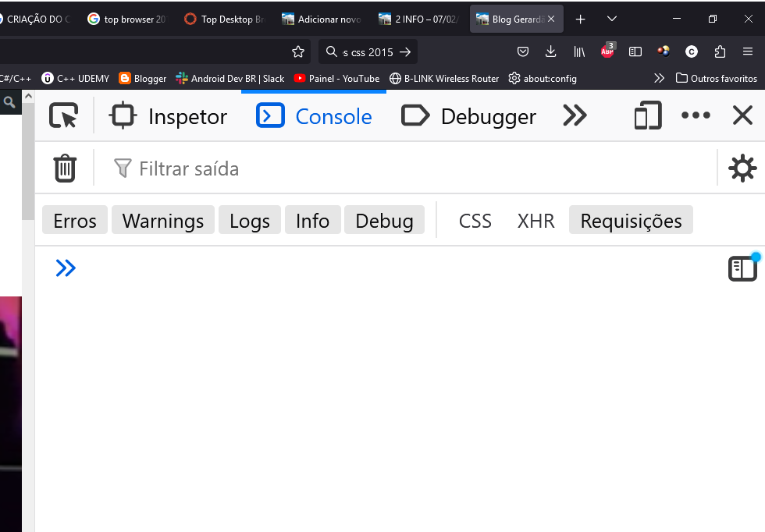The height and width of the screenshot is (532, 765).
Task: Expand more developer tools tabs
Action: 575,116
